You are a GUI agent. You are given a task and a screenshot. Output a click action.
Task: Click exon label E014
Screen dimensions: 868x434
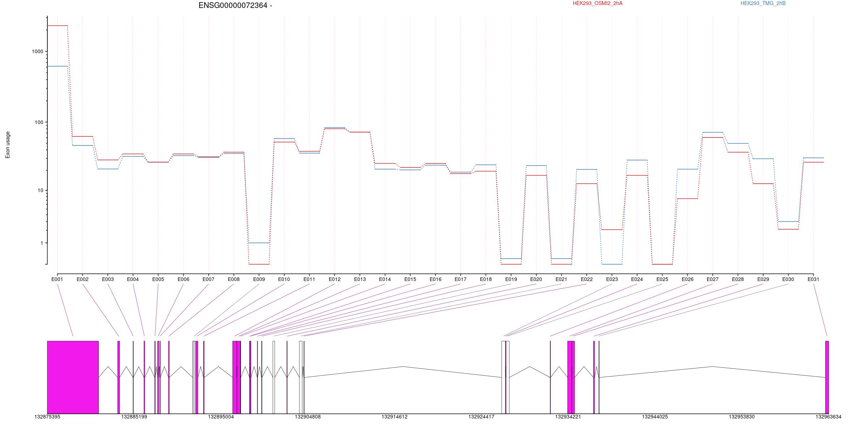385,279
